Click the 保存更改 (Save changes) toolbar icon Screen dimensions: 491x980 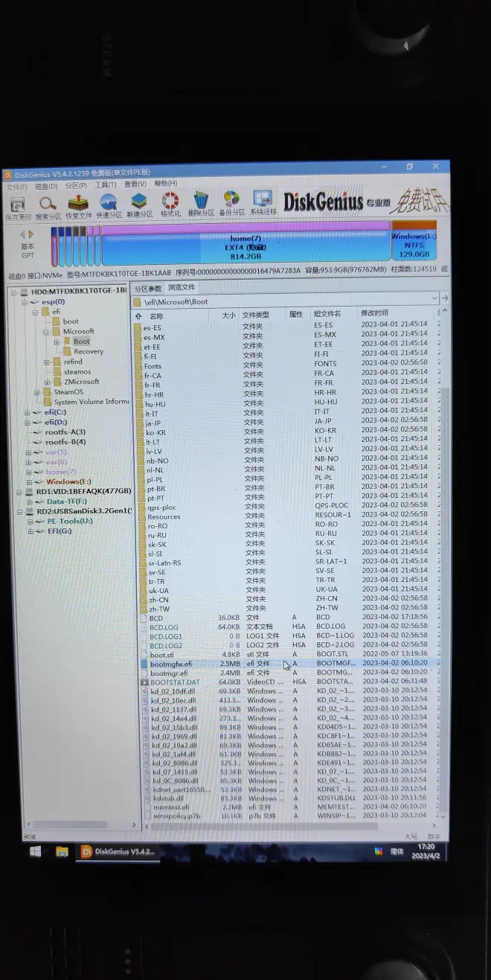point(18,204)
